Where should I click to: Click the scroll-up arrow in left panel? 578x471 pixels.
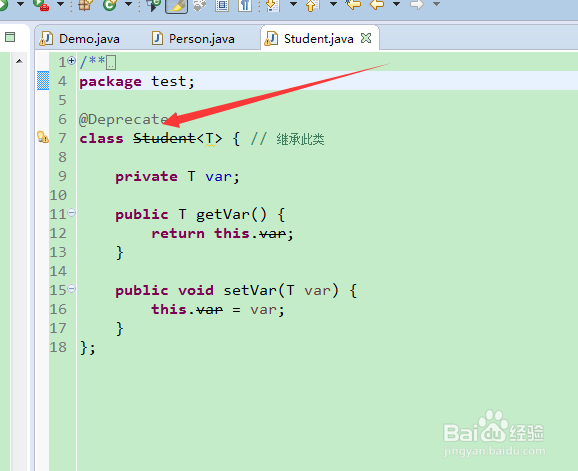pos(19,61)
